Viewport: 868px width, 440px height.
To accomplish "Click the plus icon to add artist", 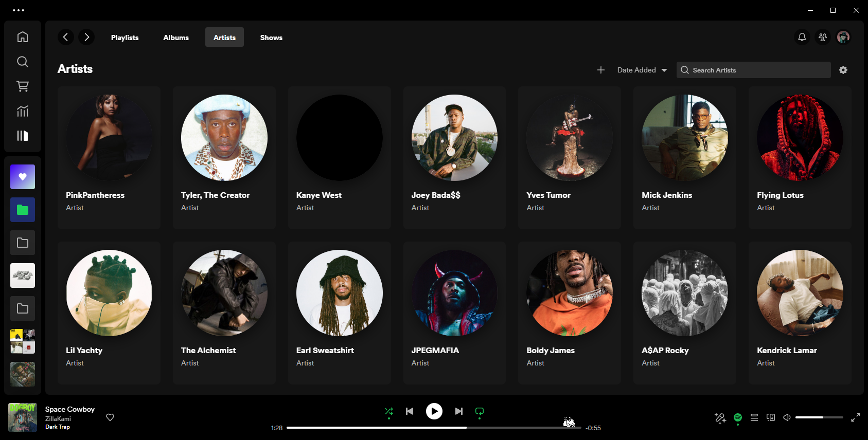I will (x=601, y=70).
